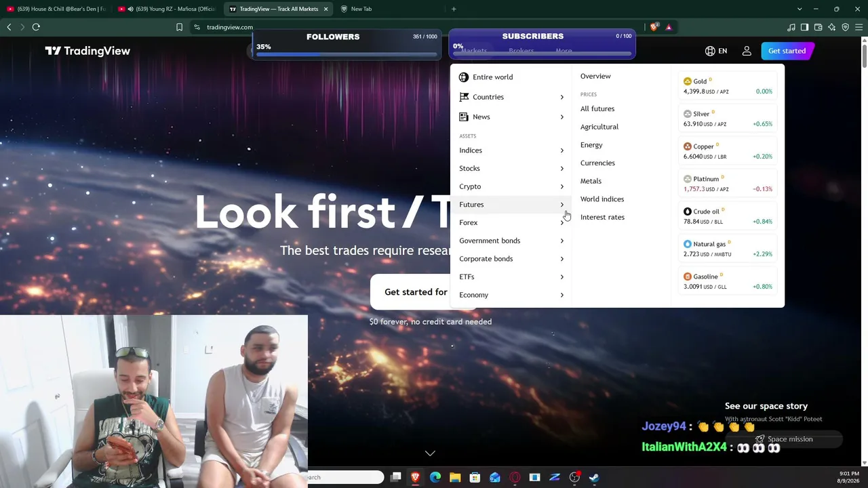Click the TradingView logo
The height and width of the screenshot is (488, 868).
(87, 51)
